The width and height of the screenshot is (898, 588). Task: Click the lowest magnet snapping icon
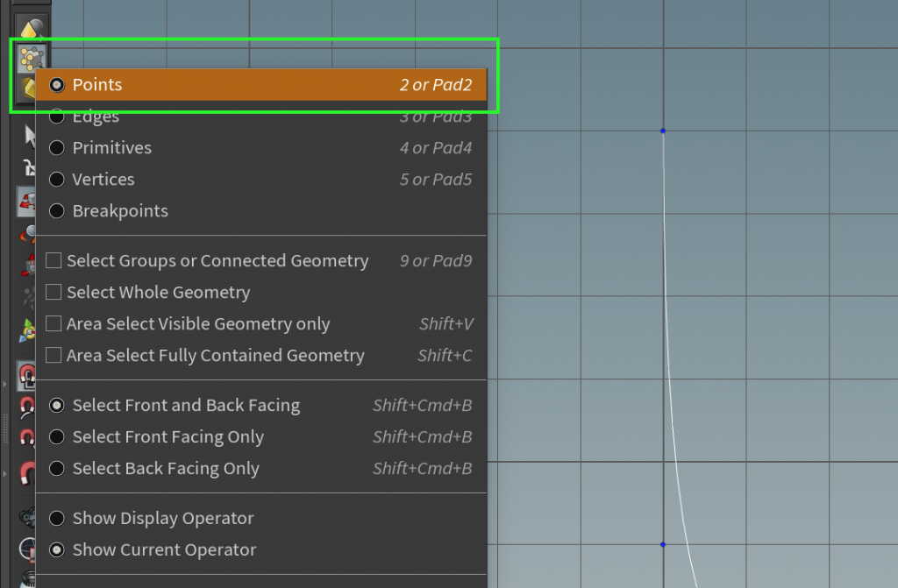(31, 472)
